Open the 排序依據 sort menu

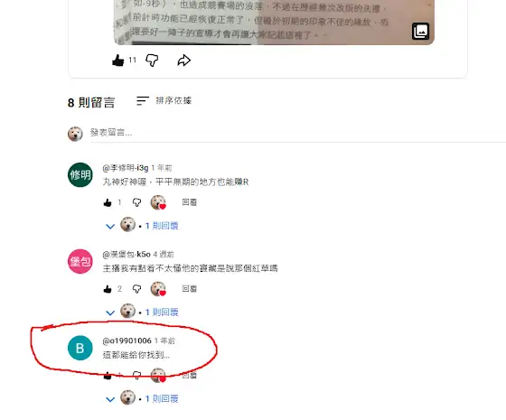[x=164, y=100]
